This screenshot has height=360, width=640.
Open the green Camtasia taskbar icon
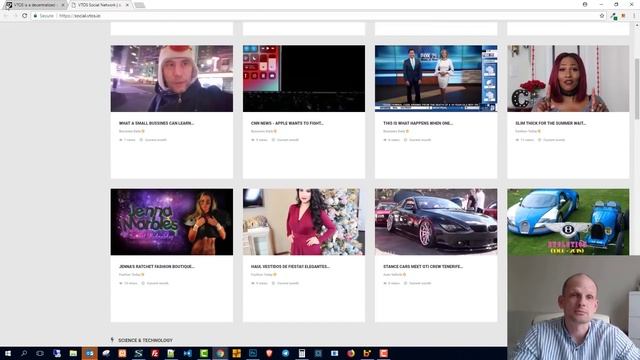click(x=204, y=353)
